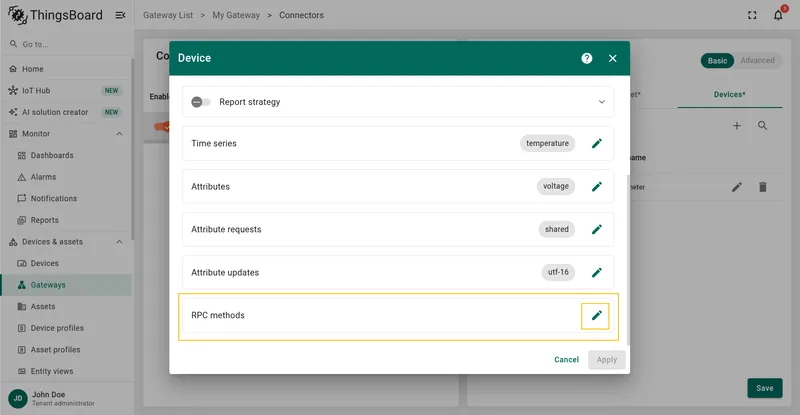The width and height of the screenshot is (800, 415).
Task: Open Notifications in the sidebar
Action: [66, 199]
